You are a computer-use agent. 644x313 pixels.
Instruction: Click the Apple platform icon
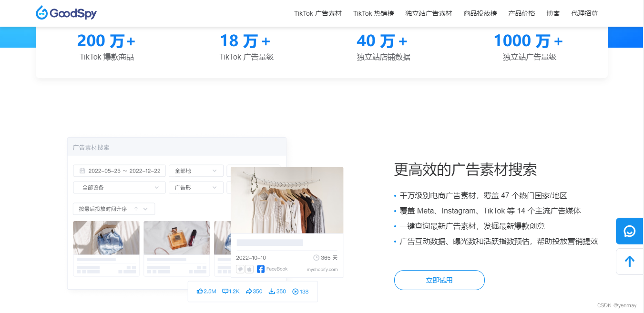(249, 269)
